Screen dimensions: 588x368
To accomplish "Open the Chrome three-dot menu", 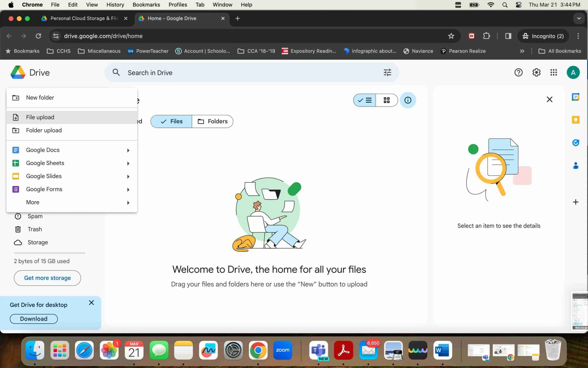I will click(x=578, y=36).
